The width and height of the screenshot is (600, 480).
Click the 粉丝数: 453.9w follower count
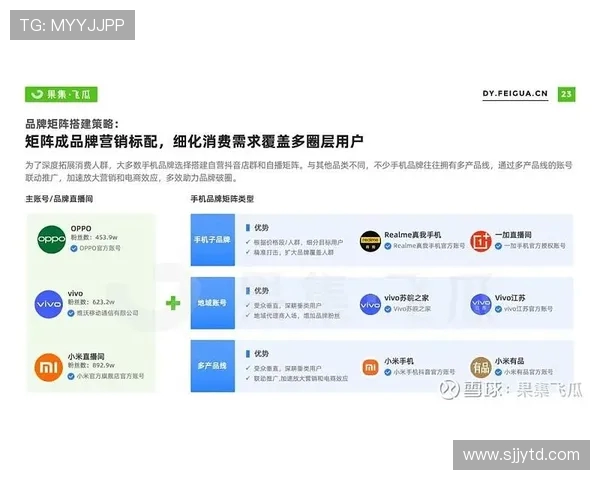pyautogui.click(x=94, y=238)
